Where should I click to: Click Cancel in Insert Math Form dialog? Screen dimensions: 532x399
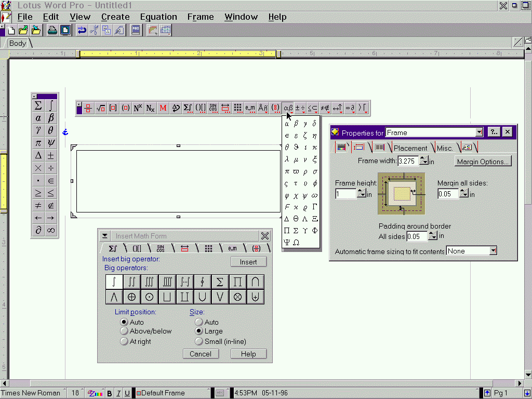point(201,354)
